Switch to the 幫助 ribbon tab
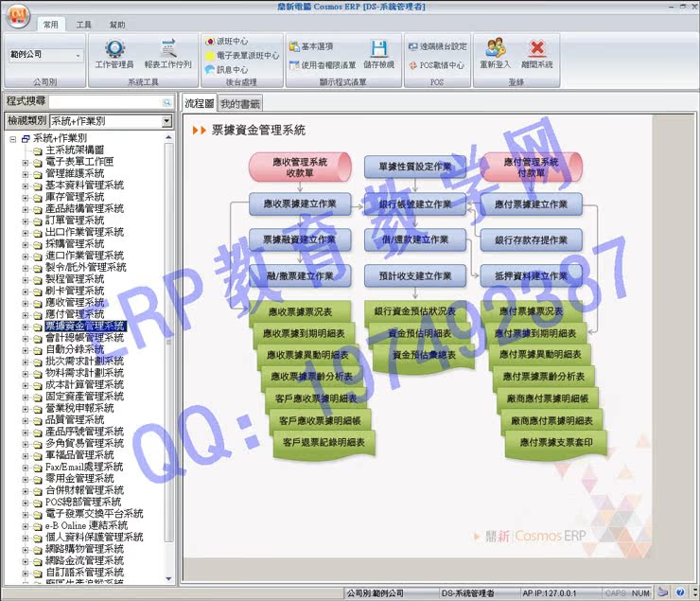This screenshot has height=601, width=700. (117, 25)
